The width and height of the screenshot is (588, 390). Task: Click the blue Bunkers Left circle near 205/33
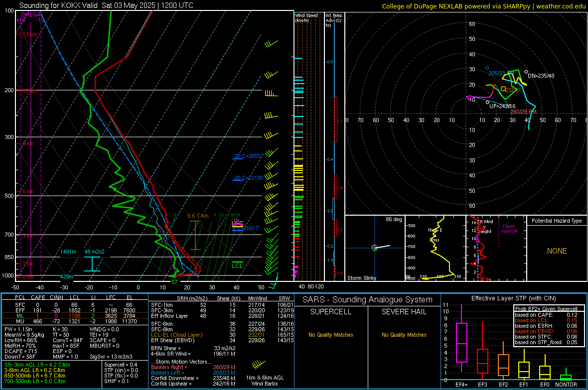[x=487, y=68]
